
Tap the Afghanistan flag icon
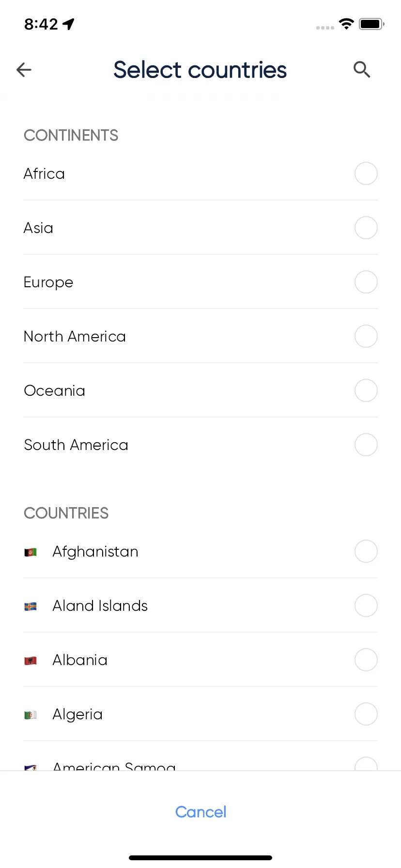(x=31, y=552)
